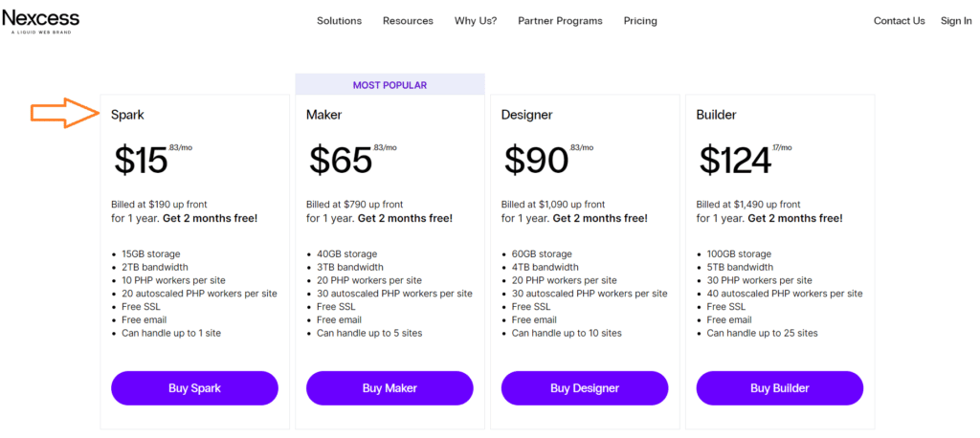Click the $124 Builder price

tap(735, 161)
